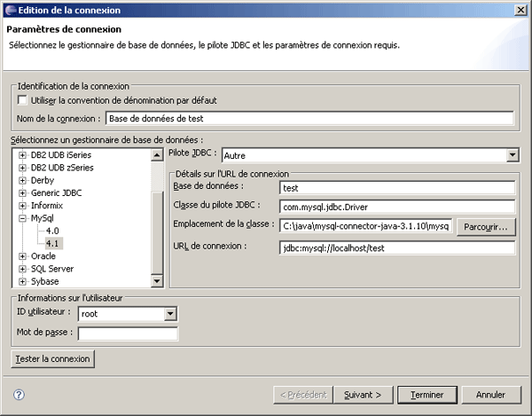532x416 pixels.
Task: Click Tester la connexion button
Action: pos(52,359)
